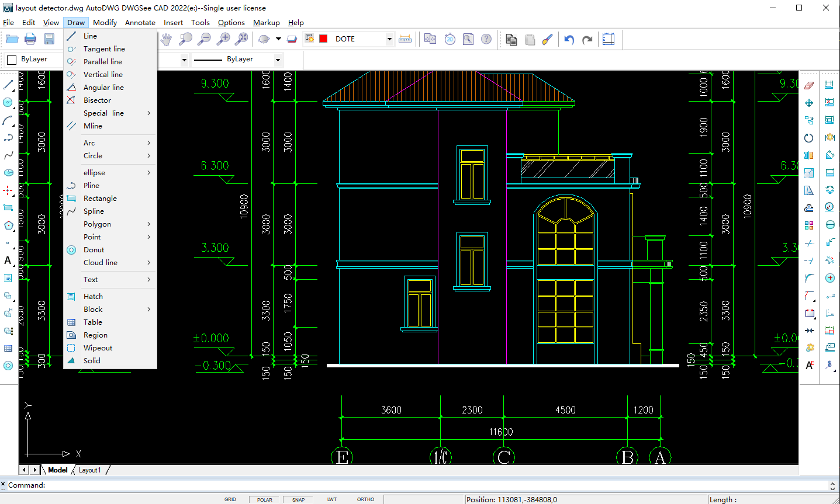Toggle POLAR tracking in the status bar
The width and height of the screenshot is (840, 504).
pos(265,499)
